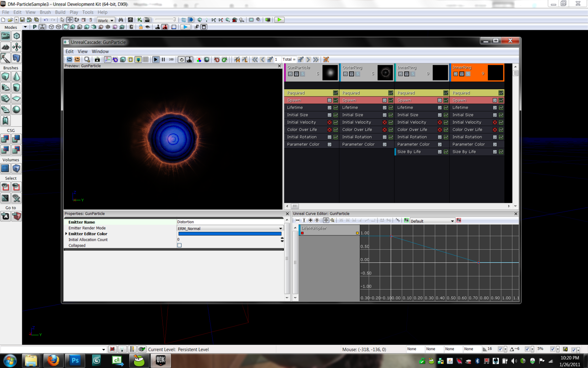Screen dimensions: 588x368
Task: Click the Save level floppy icon
Action: [x=22, y=20]
